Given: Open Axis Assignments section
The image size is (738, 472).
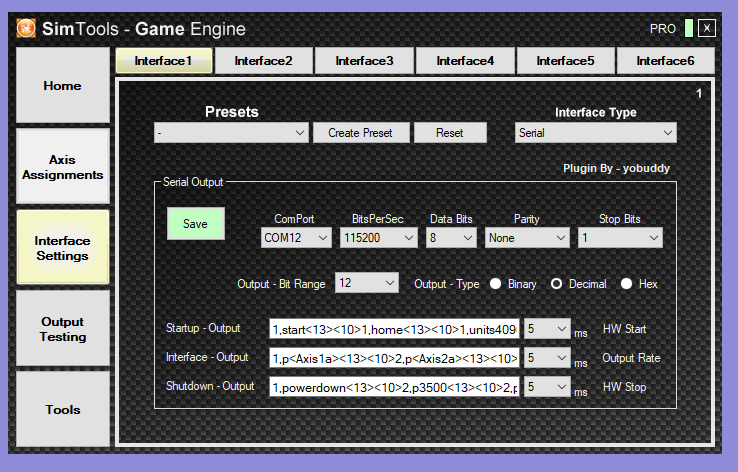Looking at the screenshot, I should [63, 167].
